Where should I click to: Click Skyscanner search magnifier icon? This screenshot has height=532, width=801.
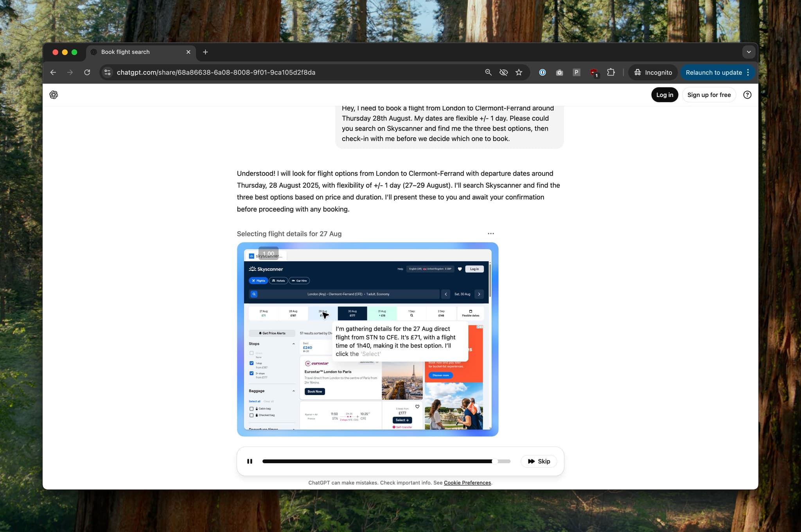tap(254, 294)
